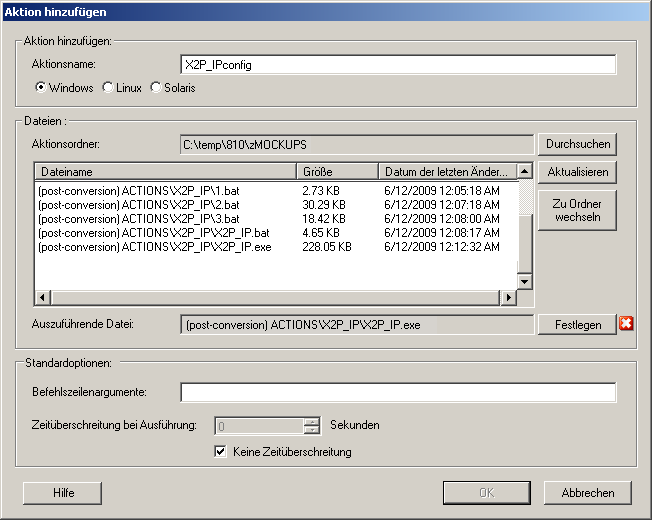Click the Aktualisieren button
The image size is (652, 520).
tap(578, 172)
